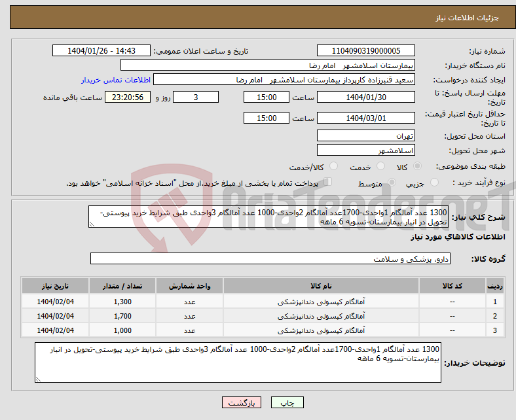Click resize handle of شرح کلی نیاز textbox
Screen dimensions: 516x420
92,224
